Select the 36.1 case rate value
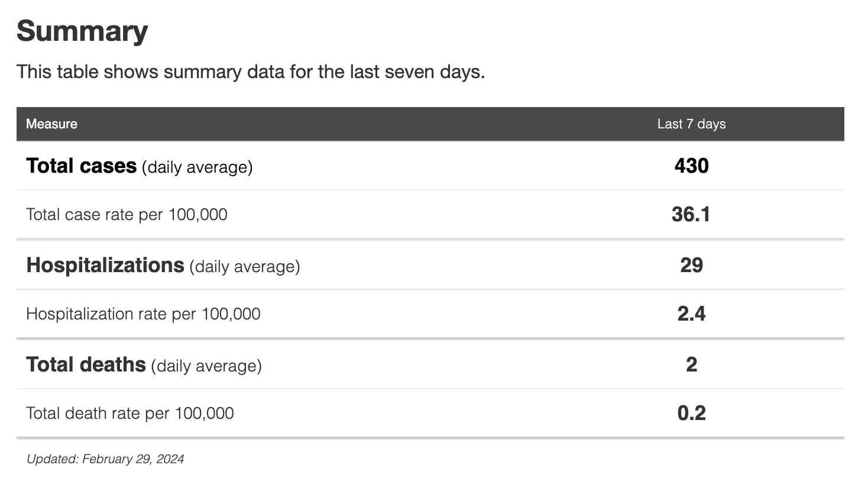The height and width of the screenshot is (491, 868). pyautogui.click(x=691, y=215)
